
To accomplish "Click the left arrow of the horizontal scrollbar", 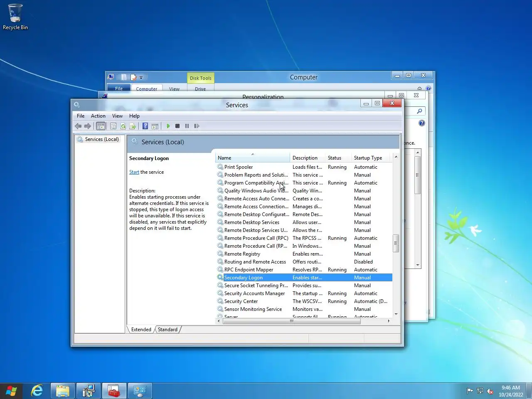I will (x=219, y=321).
